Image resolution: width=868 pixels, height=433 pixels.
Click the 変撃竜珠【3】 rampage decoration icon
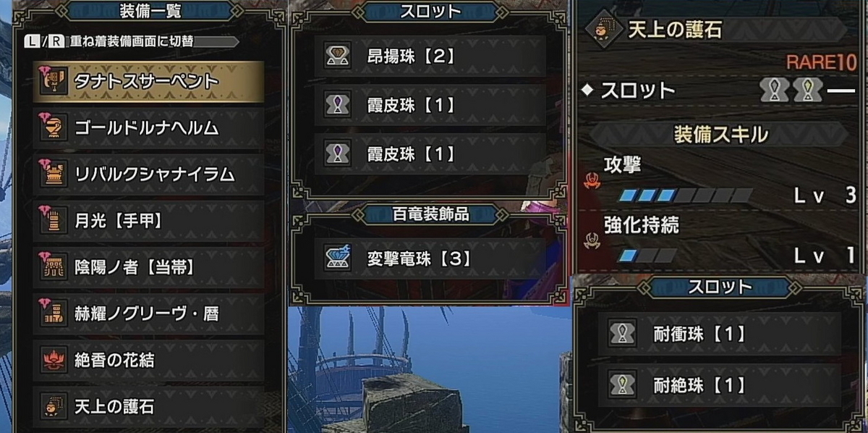click(336, 258)
